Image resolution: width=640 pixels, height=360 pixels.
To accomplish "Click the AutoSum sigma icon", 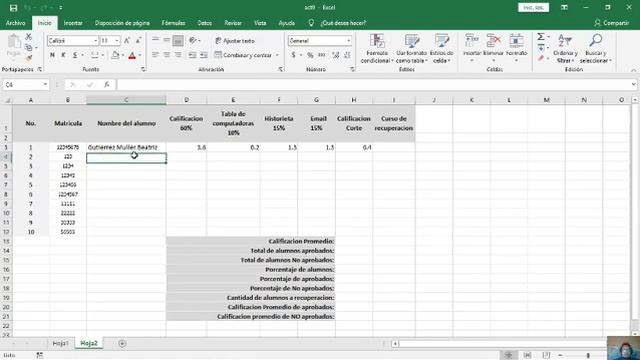I will coord(540,37).
